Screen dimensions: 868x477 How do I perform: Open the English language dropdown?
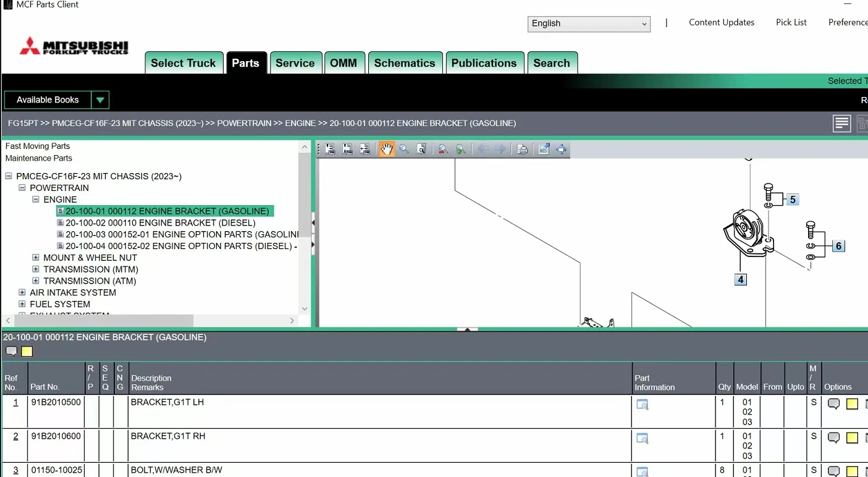click(589, 23)
